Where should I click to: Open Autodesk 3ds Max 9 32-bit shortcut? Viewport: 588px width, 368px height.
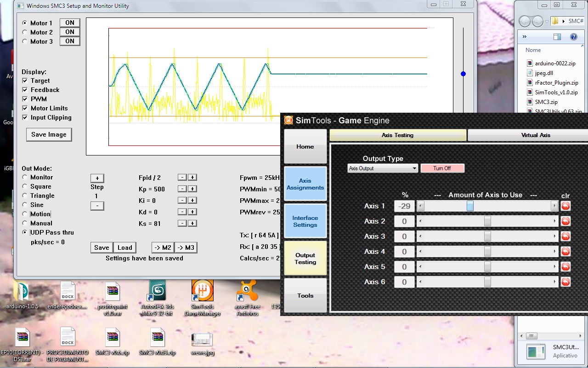(x=158, y=299)
